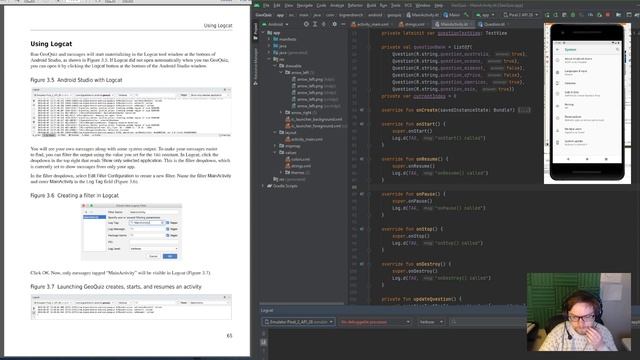Open the Logcat process selection dropdown
This screenshot has height=360, width=640.
point(375,322)
